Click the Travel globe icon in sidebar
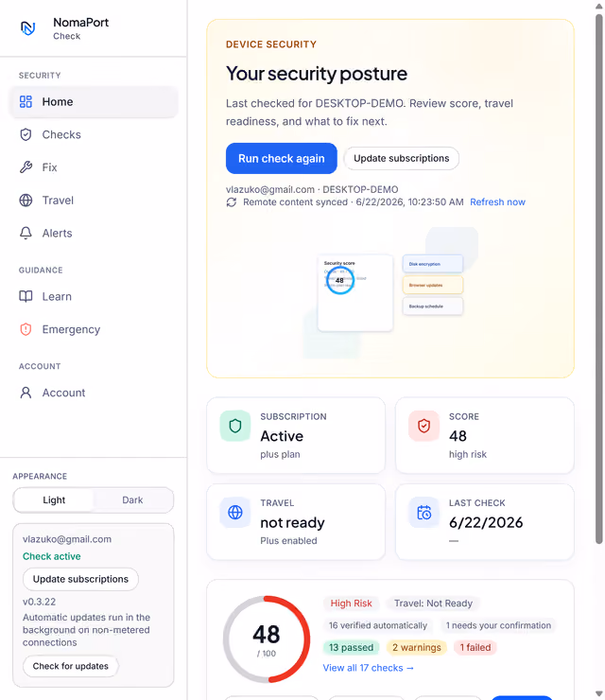Viewport: 605px width, 700px height. [26, 200]
